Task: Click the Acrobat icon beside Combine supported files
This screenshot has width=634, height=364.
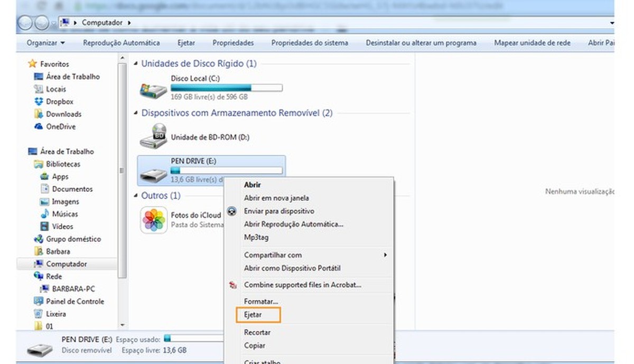Action: coord(232,285)
